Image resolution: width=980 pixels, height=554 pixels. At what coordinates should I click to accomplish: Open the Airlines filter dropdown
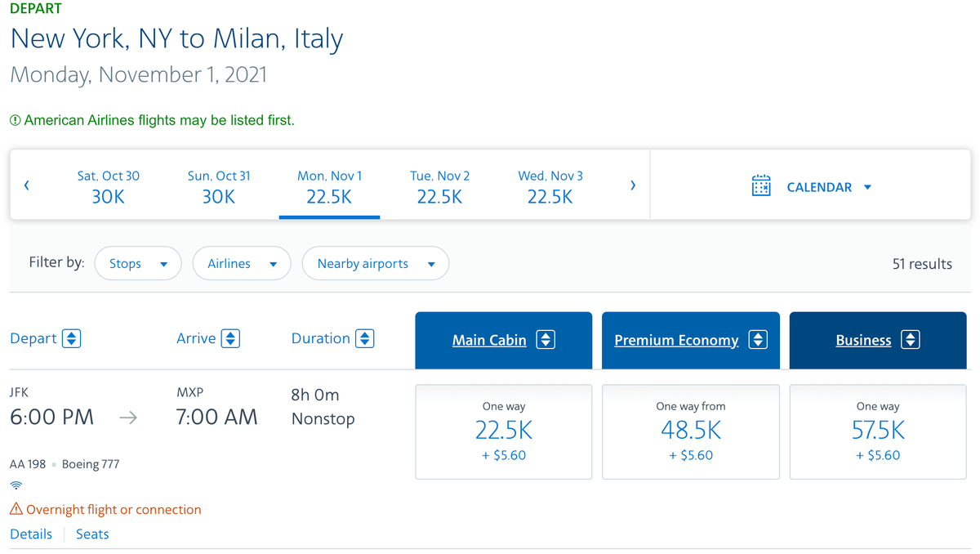(242, 263)
